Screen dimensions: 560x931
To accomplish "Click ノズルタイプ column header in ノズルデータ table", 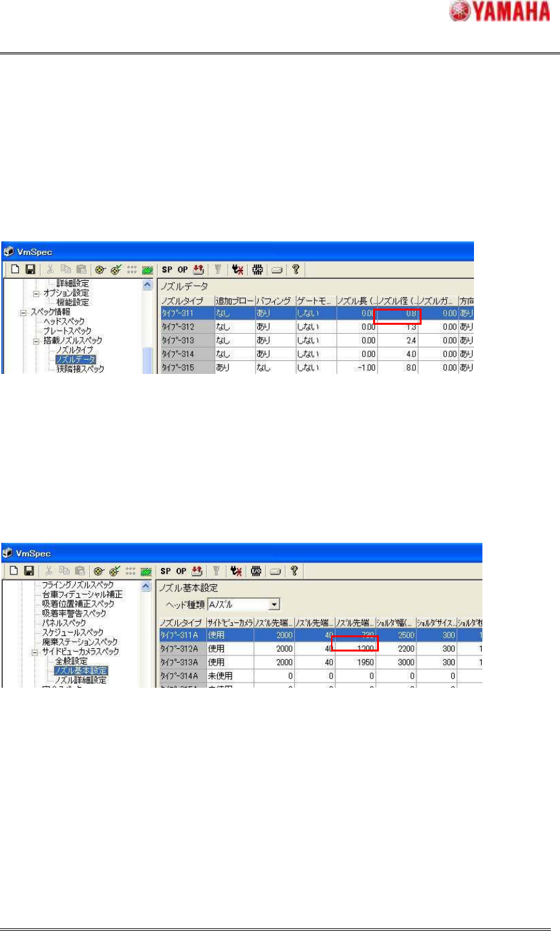I will pyautogui.click(x=187, y=301).
